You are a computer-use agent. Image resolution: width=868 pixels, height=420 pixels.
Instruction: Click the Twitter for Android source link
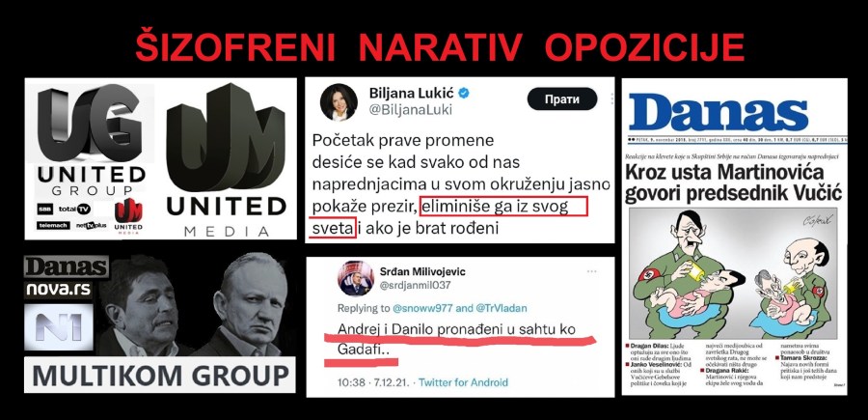(x=463, y=382)
